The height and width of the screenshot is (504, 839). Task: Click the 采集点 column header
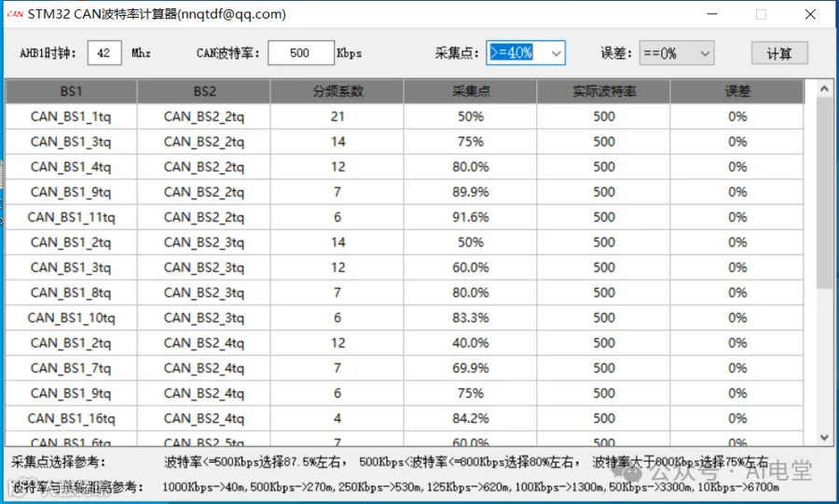pos(471,91)
